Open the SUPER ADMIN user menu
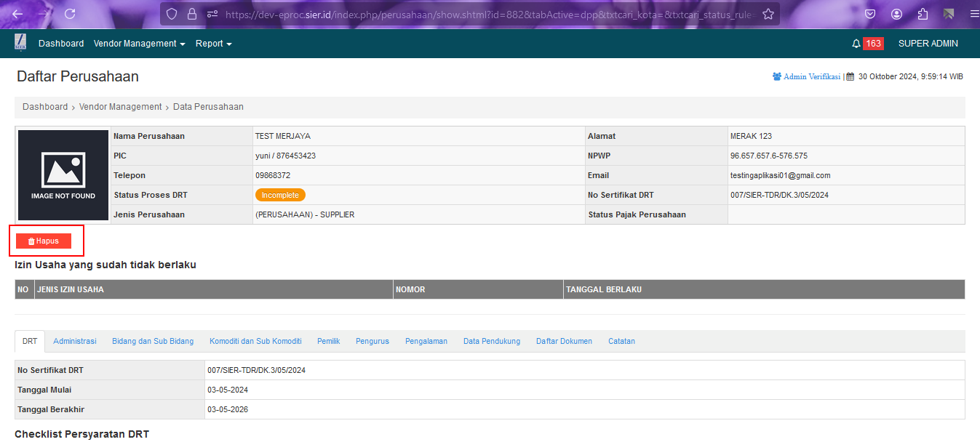Image resolution: width=980 pixels, height=442 pixels. click(x=928, y=44)
